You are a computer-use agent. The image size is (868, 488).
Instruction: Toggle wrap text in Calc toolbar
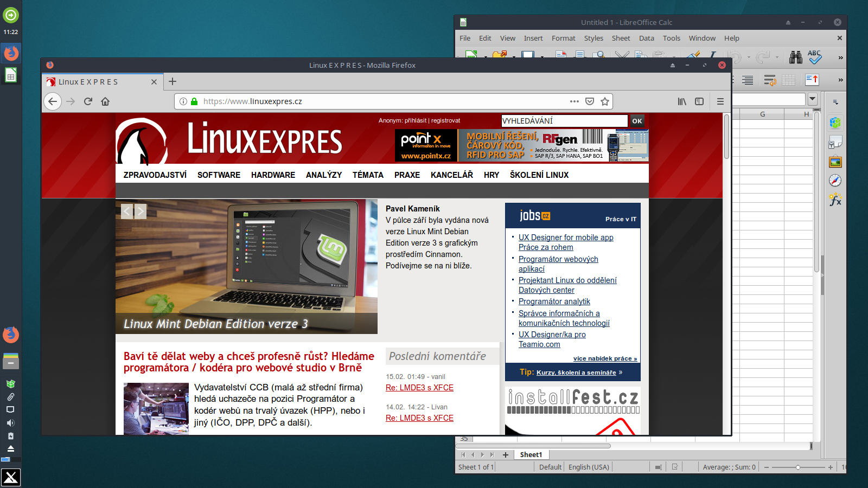(770, 80)
